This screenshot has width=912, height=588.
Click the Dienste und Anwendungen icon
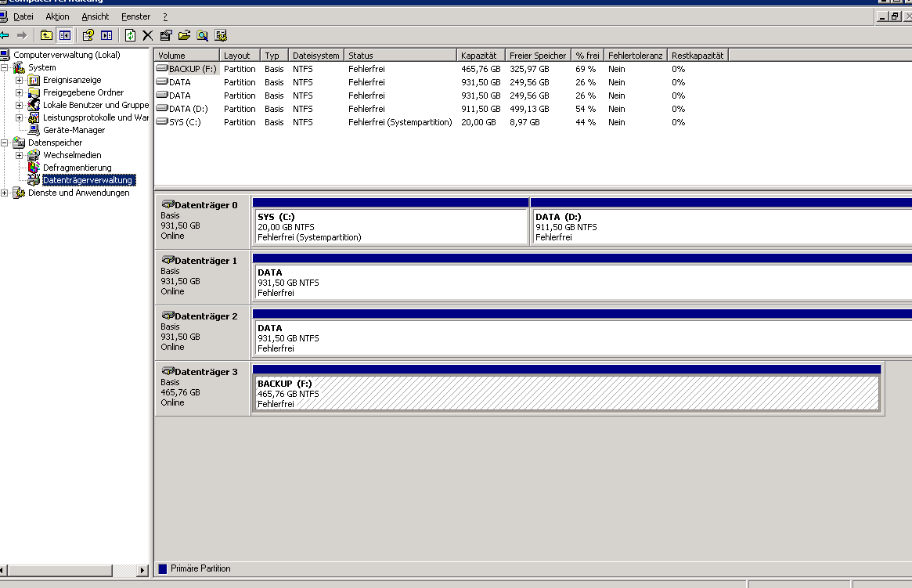click(x=20, y=193)
